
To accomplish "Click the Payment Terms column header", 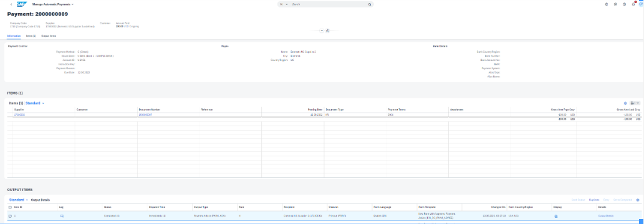I will (x=396, y=110).
